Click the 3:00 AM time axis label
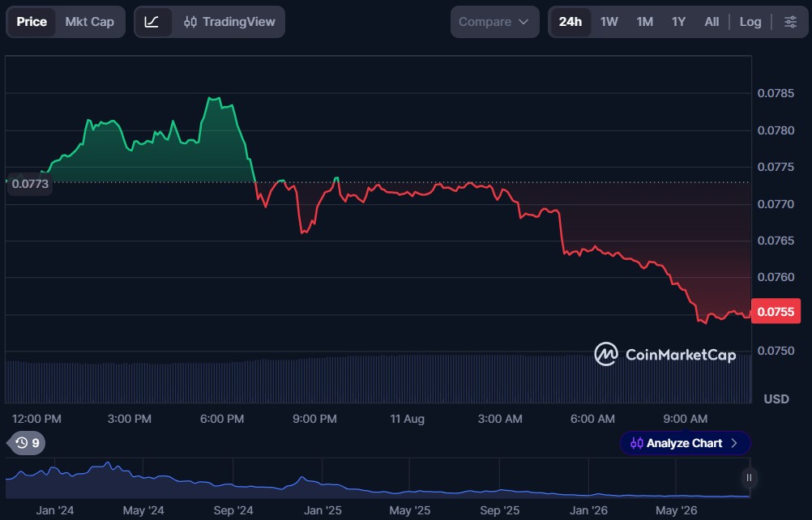The height and width of the screenshot is (520, 812). click(500, 419)
